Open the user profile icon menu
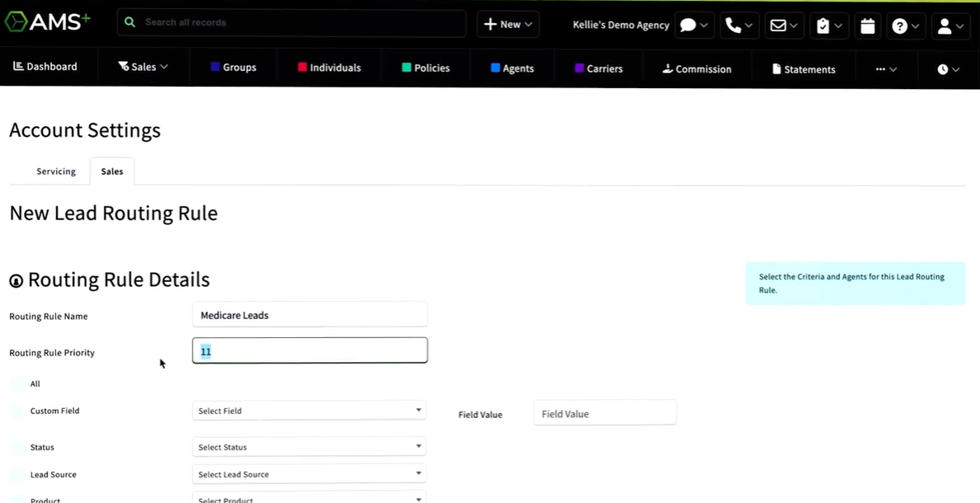This screenshot has height=503, width=980. (950, 26)
